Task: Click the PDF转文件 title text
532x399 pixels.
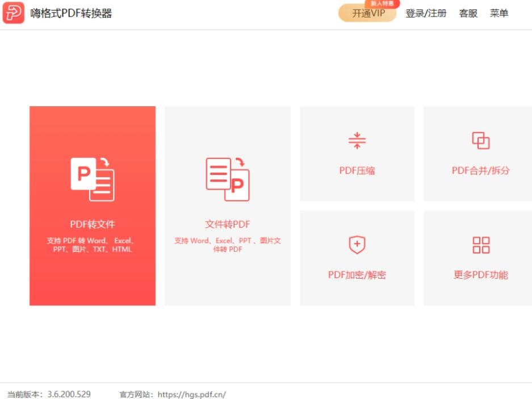Action: pyautogui.click(x=93, y=224)
